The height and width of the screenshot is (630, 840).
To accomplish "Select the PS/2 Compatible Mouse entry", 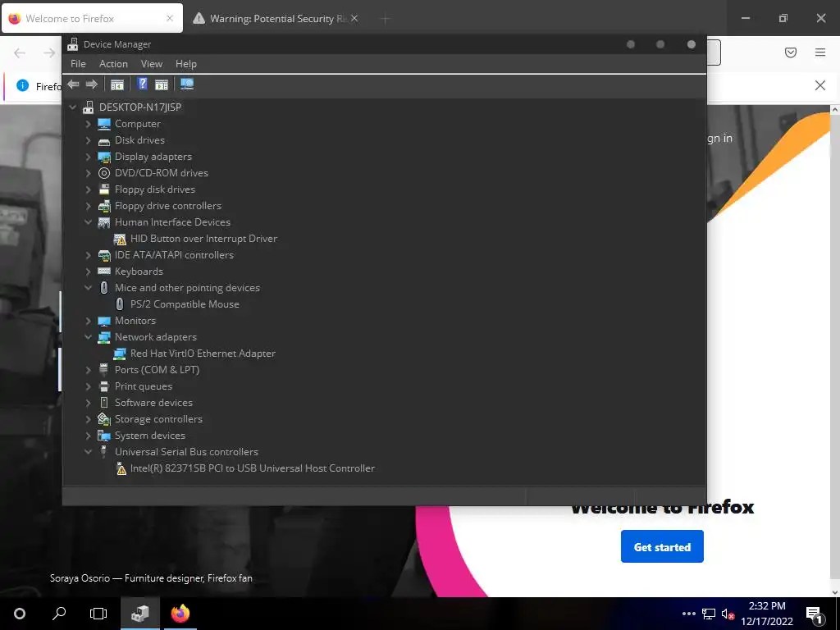I will click(185, 304).
